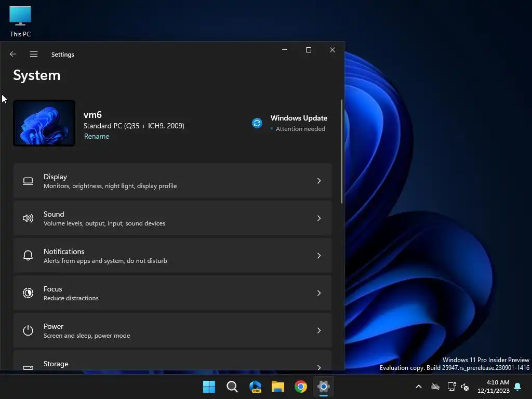Click the Notifications bell icon

coord(28,256)
